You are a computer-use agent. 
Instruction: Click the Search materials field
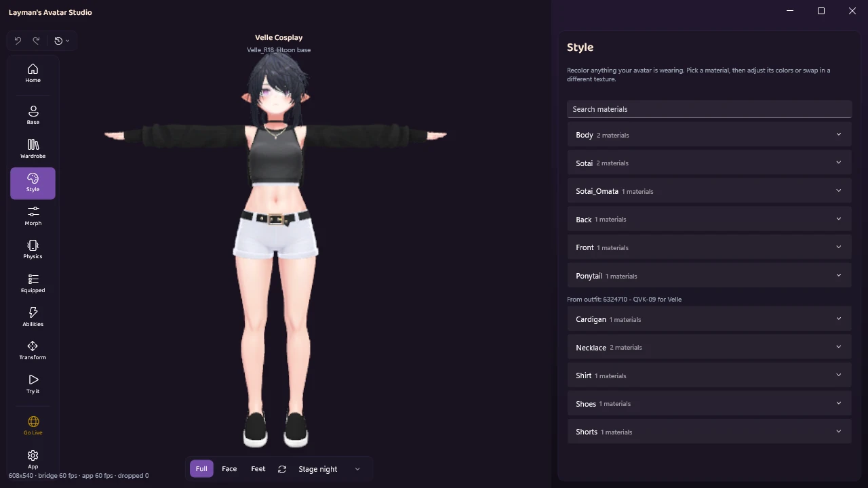tap(709, 109)
